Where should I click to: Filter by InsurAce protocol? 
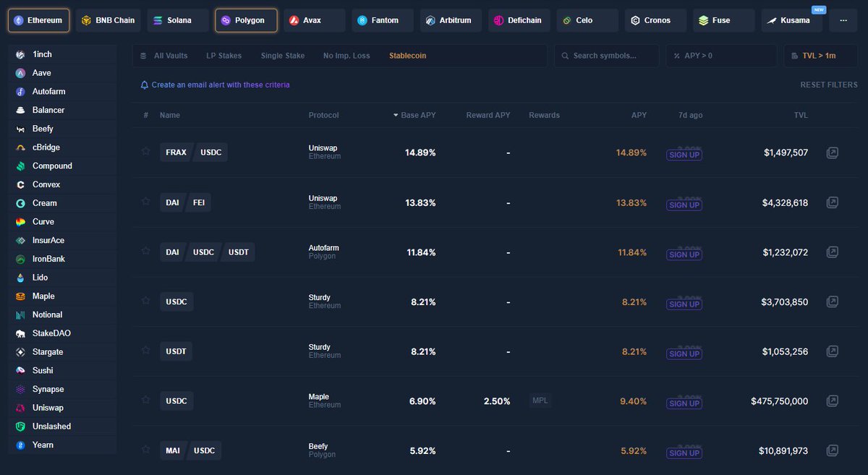tap(62, 240)
